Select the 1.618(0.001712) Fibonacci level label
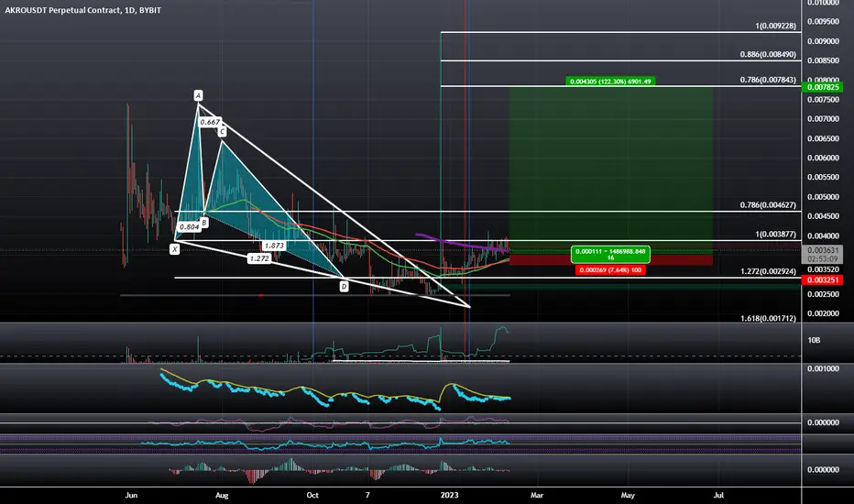 (x=768, y=318)
